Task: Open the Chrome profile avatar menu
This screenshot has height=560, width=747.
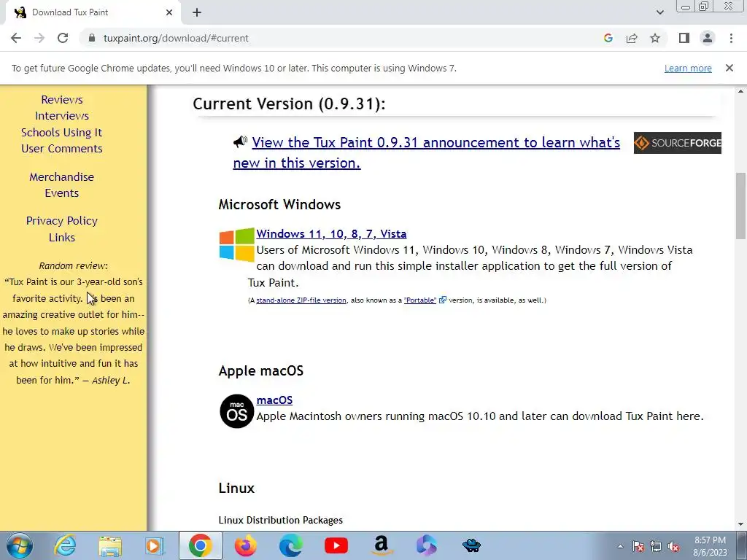Action: [x=708, y=38]
